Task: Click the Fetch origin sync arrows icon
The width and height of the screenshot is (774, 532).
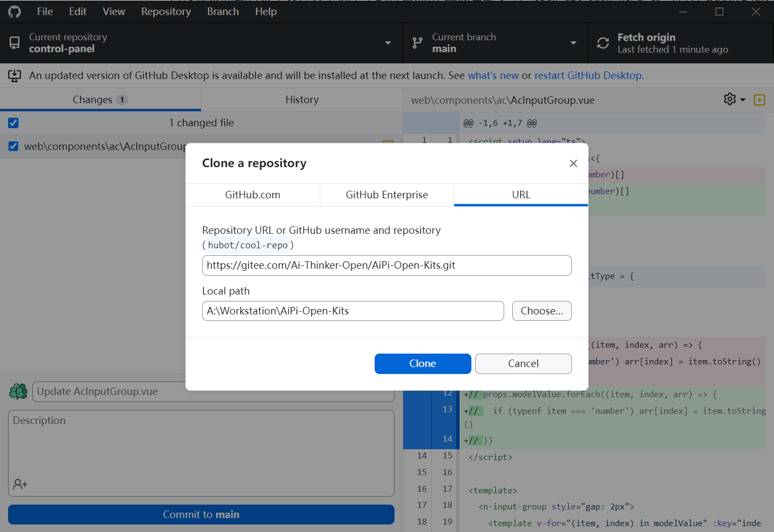Action: click(x=603, y=43)
